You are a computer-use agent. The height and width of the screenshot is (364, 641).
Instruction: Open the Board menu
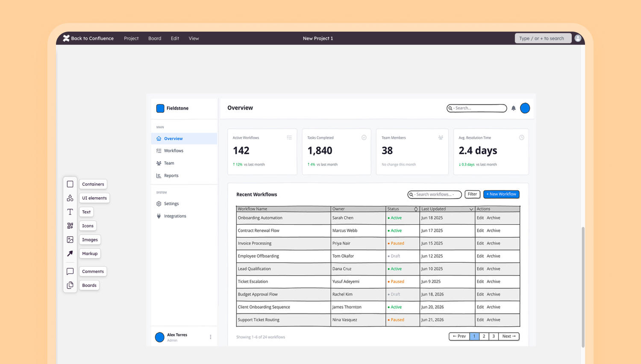[x=155, y=38]
